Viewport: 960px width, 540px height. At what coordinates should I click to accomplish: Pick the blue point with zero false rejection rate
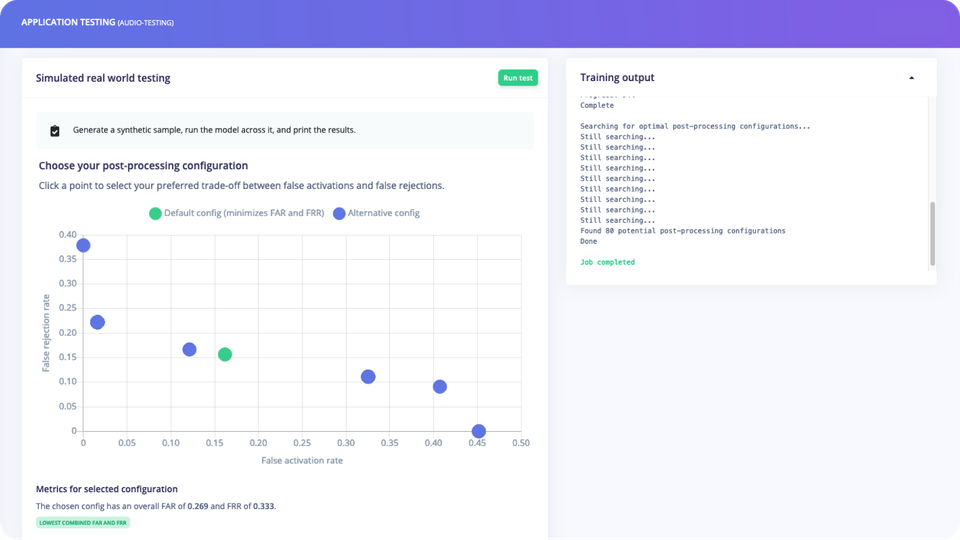[479, 431]
